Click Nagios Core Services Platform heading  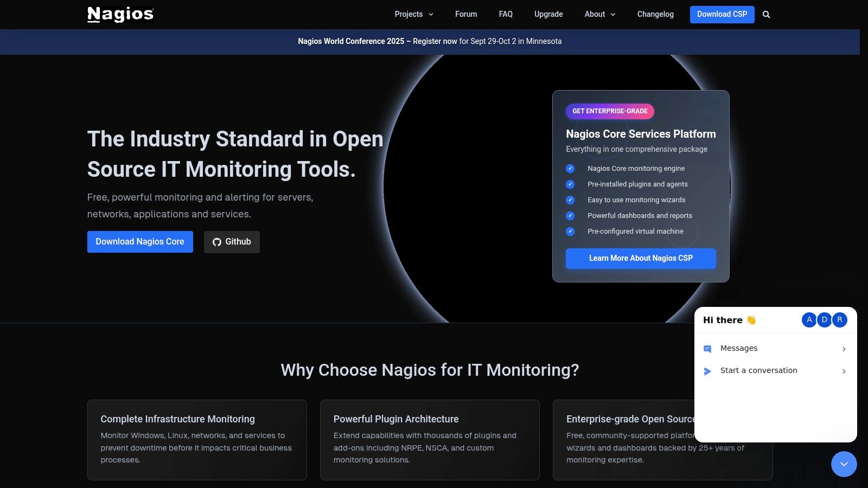[x=641, y=134]
